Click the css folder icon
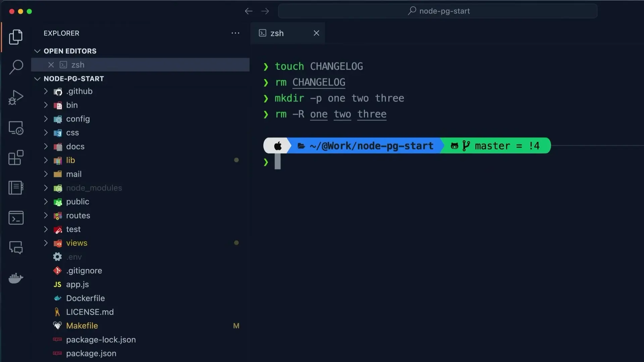Screen dimensions: 644x362 click(58, 133)
